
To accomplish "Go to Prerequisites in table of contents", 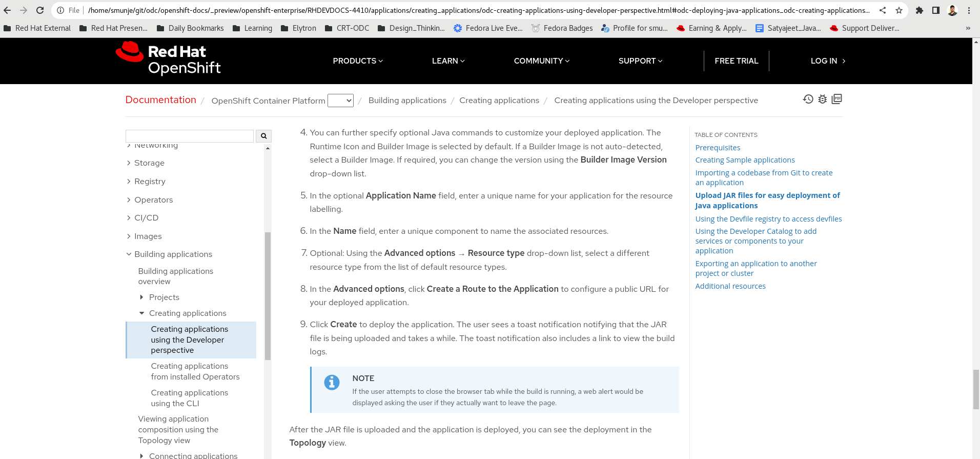I will [x=718, y=148].
